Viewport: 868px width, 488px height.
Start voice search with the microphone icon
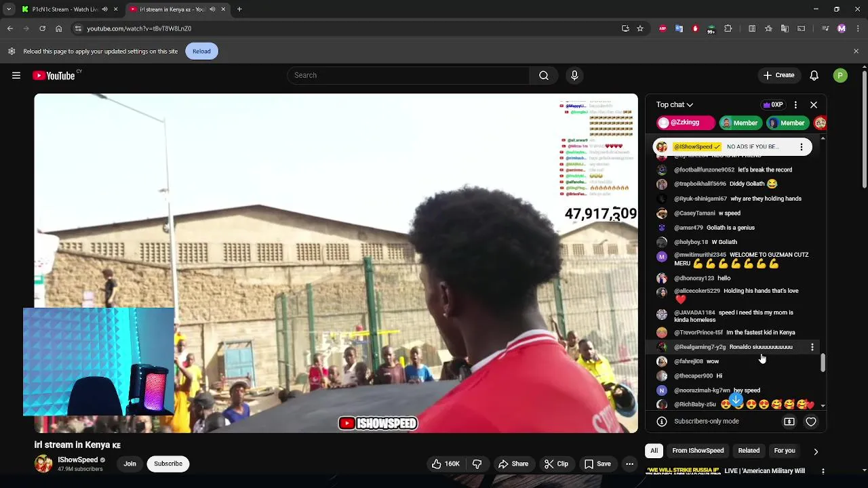click(x=574, y=75)
